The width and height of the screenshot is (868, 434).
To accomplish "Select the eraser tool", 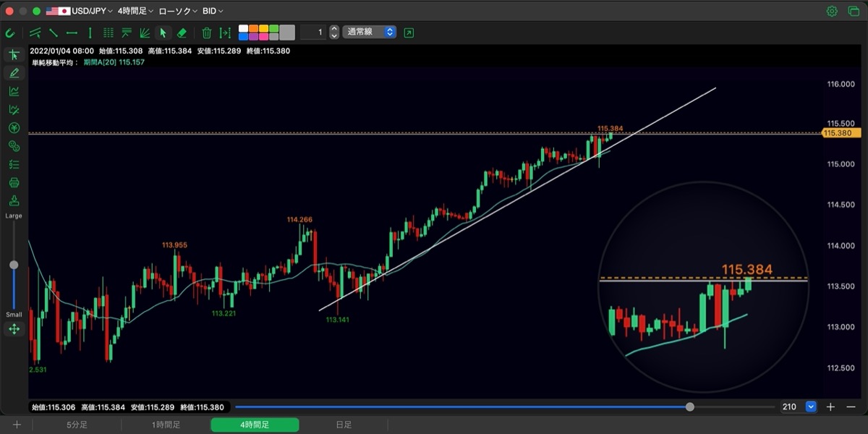I will tap(182, 33).
